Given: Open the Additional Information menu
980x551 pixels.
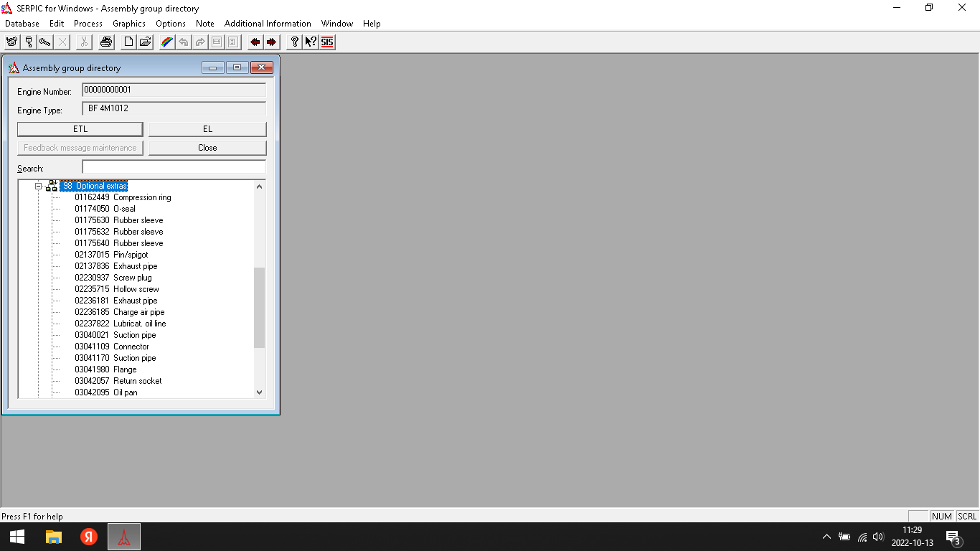Looking at the screenshot, I should coord(268,24).
